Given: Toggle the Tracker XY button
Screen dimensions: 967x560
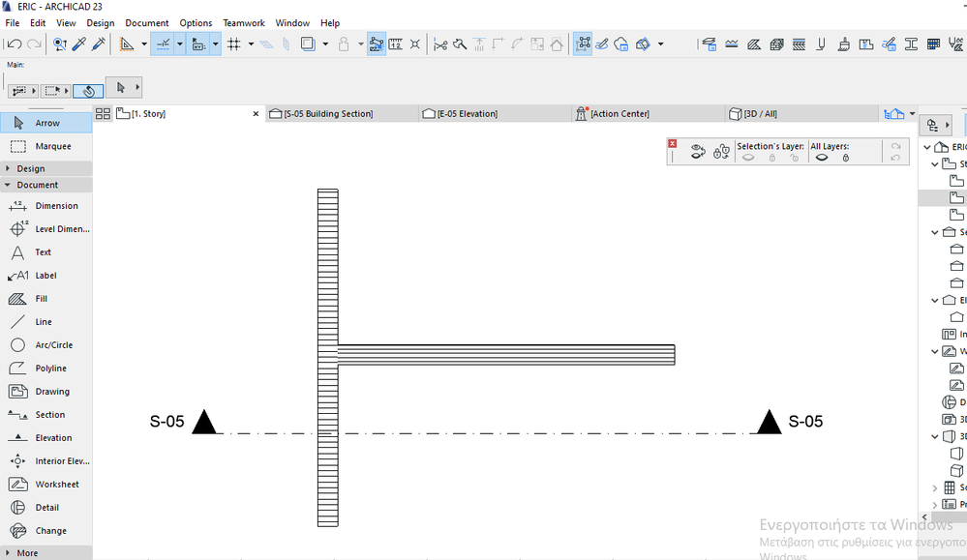Looking at the screenshot, I should point(198,44).
